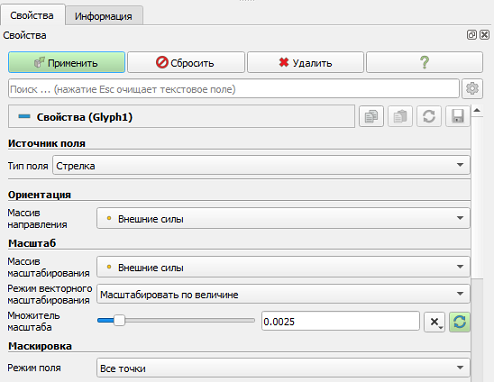Viewport: 494px width, 382px height.
Task: Click the Применить button
Action: click(67, 62)
